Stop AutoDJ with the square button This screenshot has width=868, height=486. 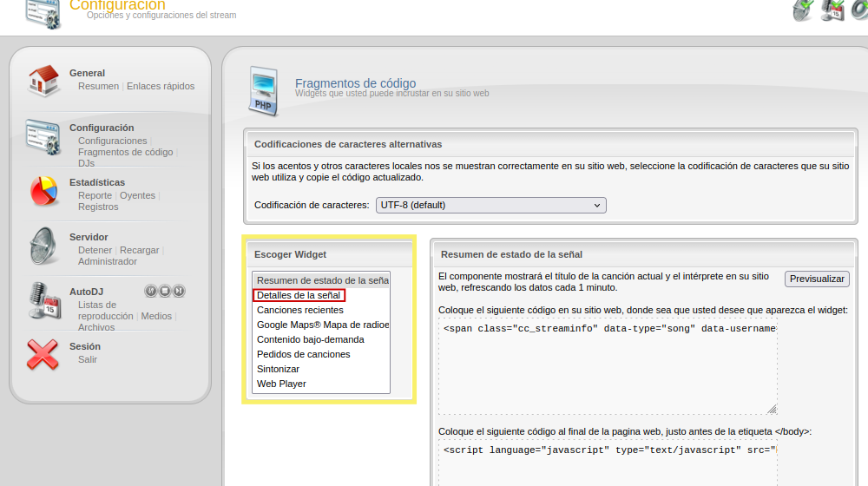(x=165, y=291)
